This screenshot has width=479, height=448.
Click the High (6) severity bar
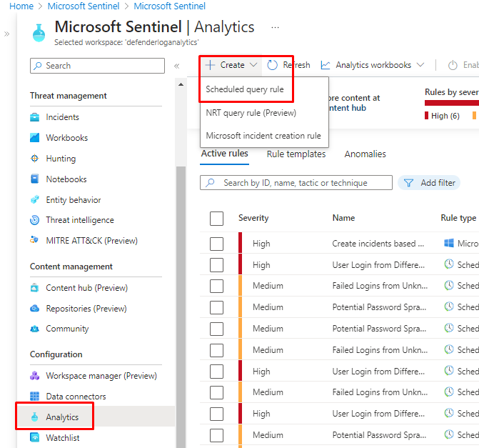445,116
